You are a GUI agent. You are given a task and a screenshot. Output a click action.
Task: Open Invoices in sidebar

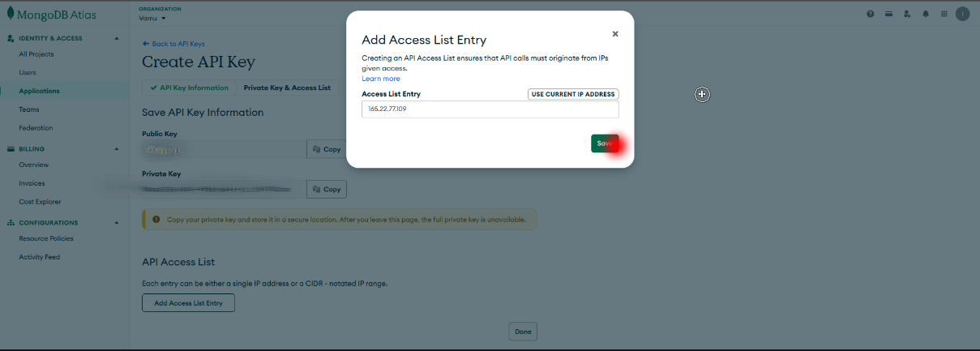(32, 183)
